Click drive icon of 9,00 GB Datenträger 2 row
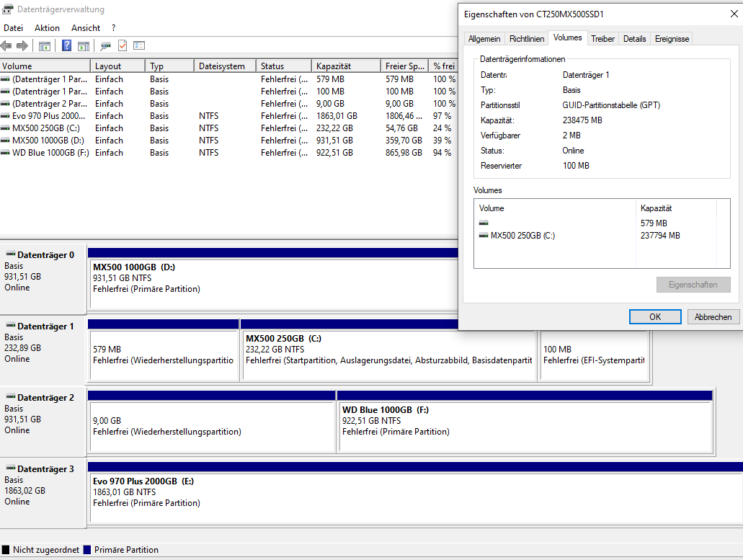743x560 pixels. click(5, 104)
